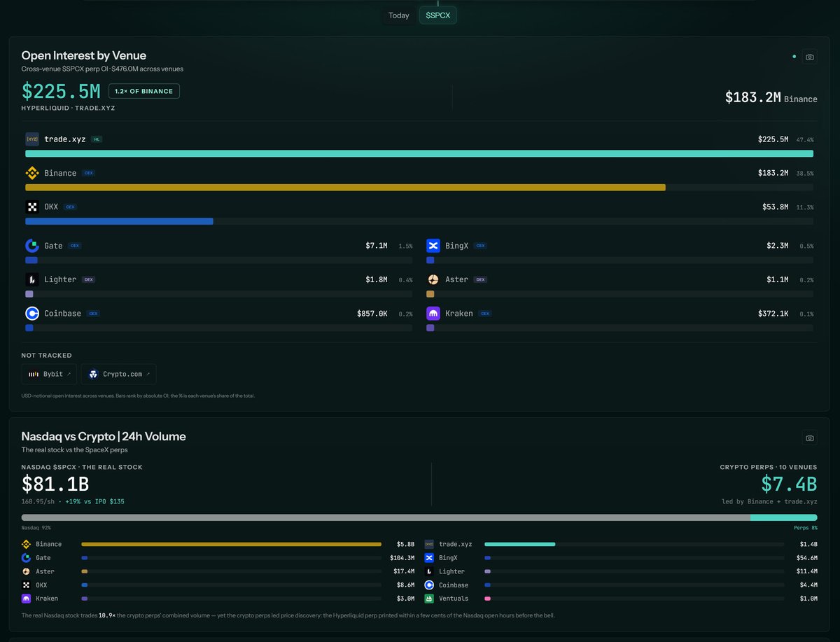Click the Gate logo in the Open Interest list
The height and width of the screenshot is (642, 840).
32,246
